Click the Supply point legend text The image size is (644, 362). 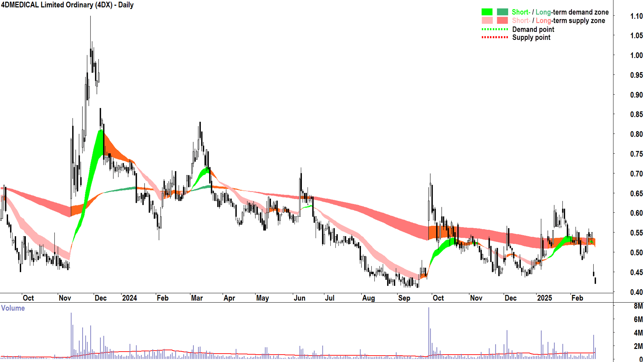531,38
